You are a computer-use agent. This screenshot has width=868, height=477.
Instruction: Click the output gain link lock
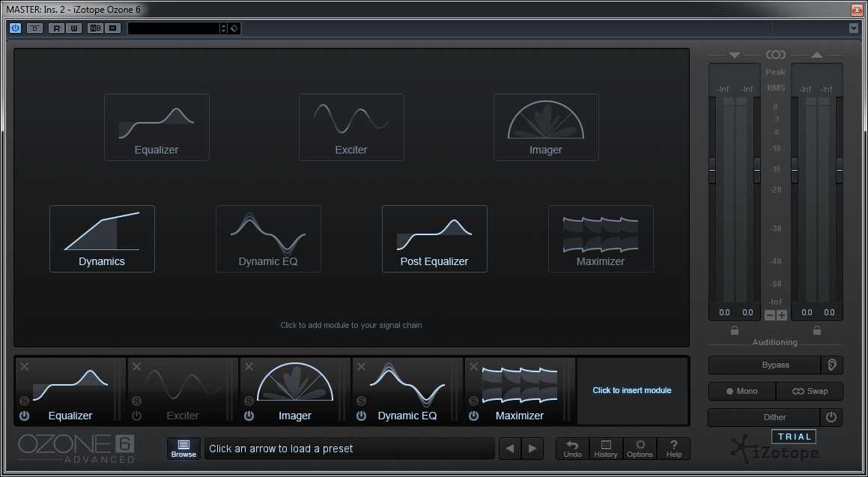click(x=817, y=331)
